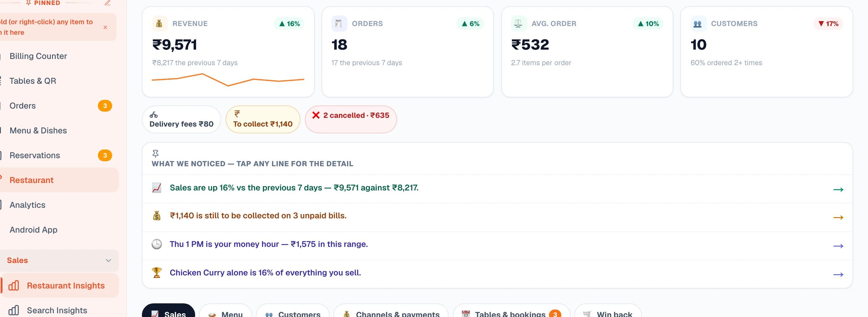
Task: Click the Delivery fees ₹80 chip
Action: 181,119
